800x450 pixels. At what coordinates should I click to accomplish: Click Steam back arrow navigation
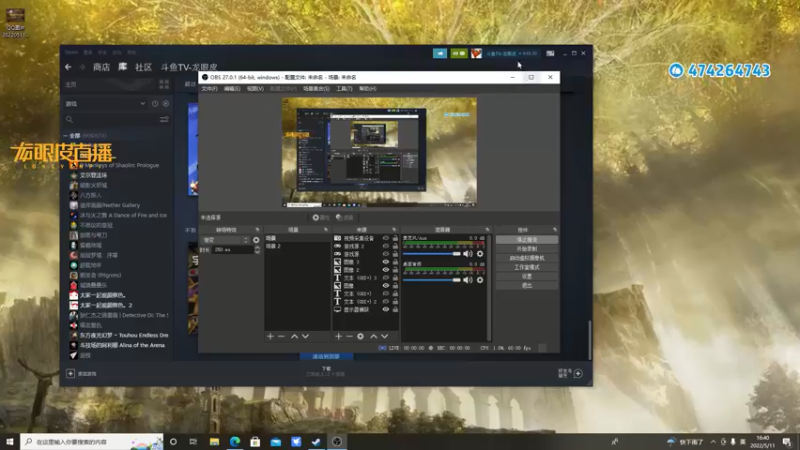coord(68,67)
